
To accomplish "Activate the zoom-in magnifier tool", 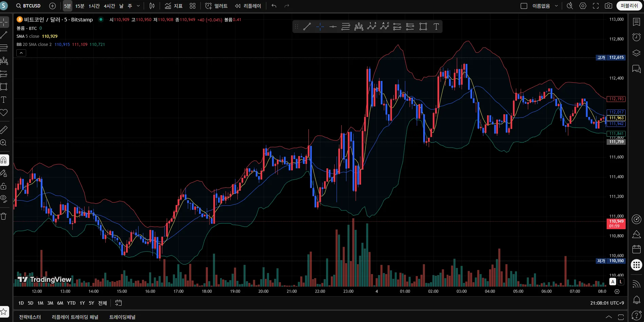I will pyautogui.click(x=4, y=143).
